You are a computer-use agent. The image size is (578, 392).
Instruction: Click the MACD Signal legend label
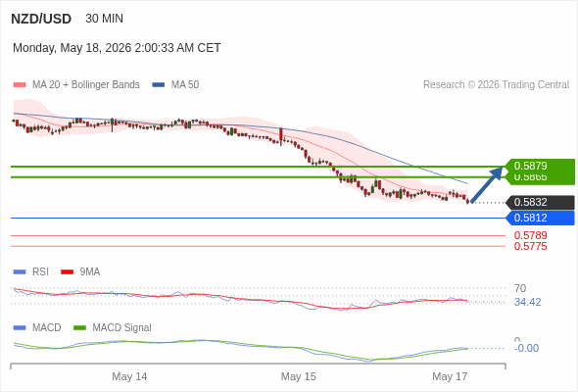(x=122, y=328)
